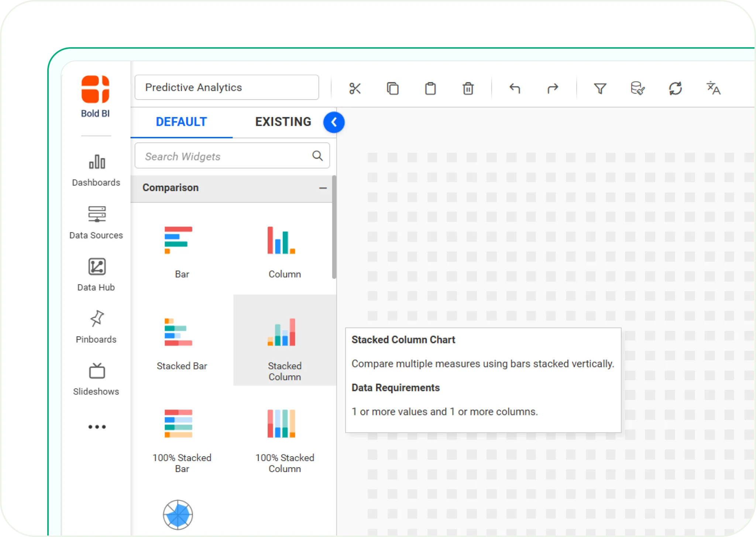Switch to the EXISTING tab
756x537 pixels.
283,122
